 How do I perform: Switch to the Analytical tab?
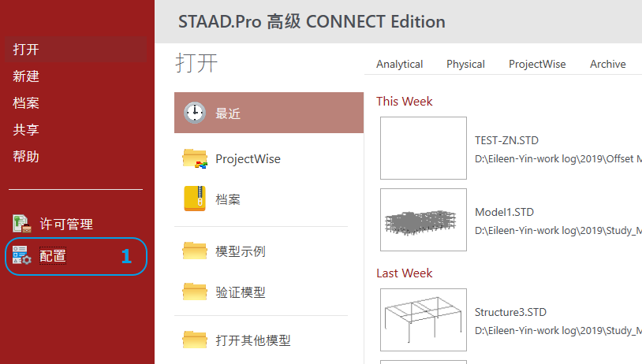coord(399,65)
